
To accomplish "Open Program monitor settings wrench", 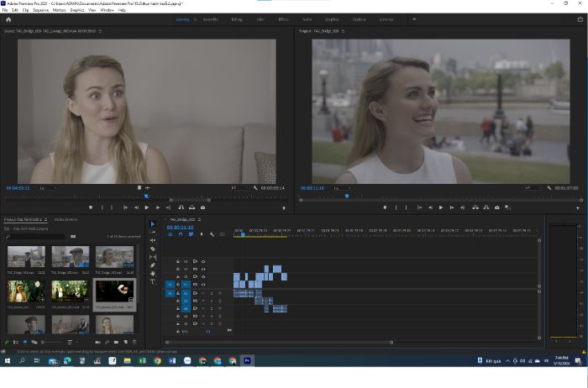I will (549, 188).
